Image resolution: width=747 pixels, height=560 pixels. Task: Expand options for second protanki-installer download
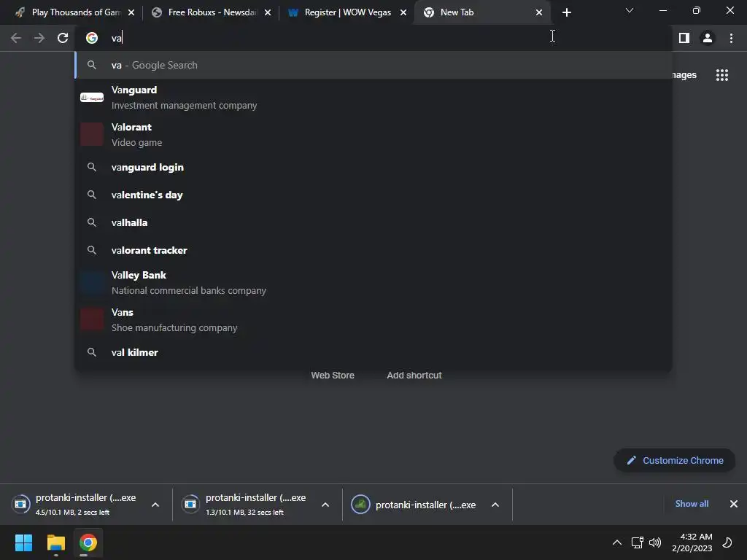tap(325, 505)
